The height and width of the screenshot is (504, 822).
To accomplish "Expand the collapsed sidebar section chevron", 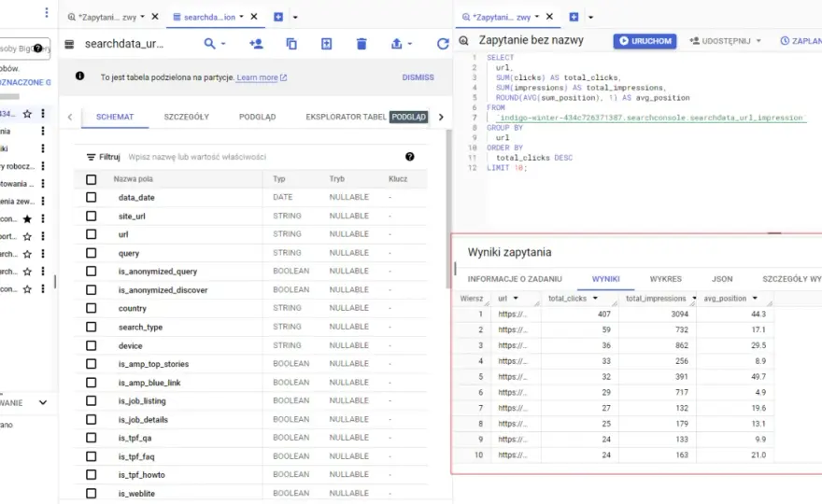I will tap(43, 403).
